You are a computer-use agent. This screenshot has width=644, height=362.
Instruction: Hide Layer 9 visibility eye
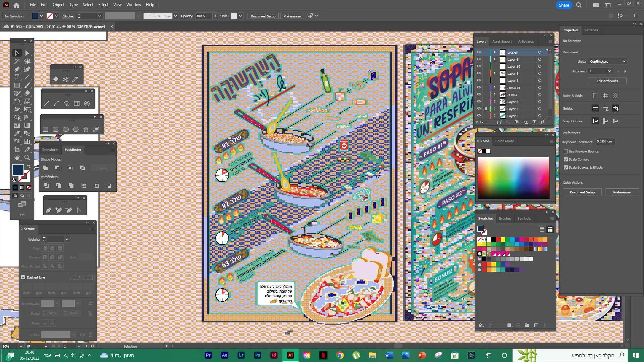click(479, 73)
